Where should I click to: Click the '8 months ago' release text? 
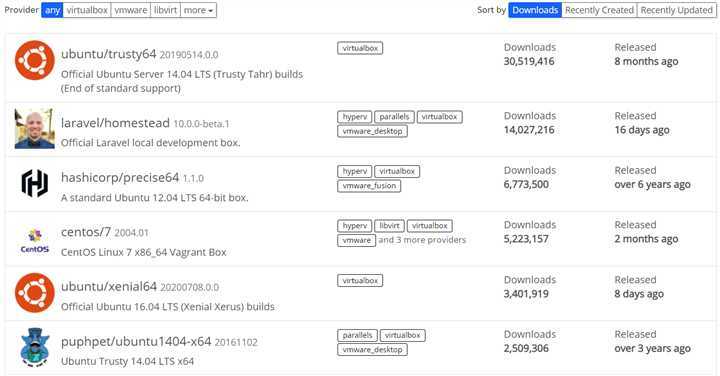pyautogui.click(x=647, y=62)
